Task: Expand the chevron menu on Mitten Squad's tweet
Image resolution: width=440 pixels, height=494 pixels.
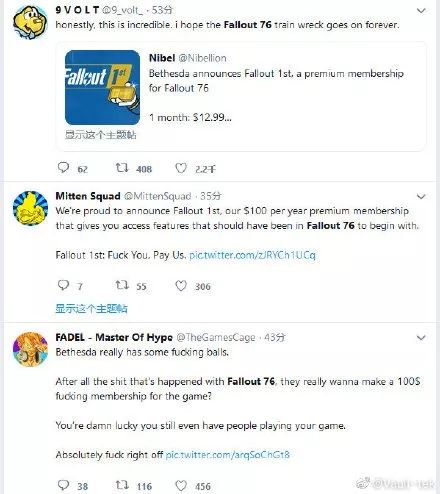Action: point(421,196)
